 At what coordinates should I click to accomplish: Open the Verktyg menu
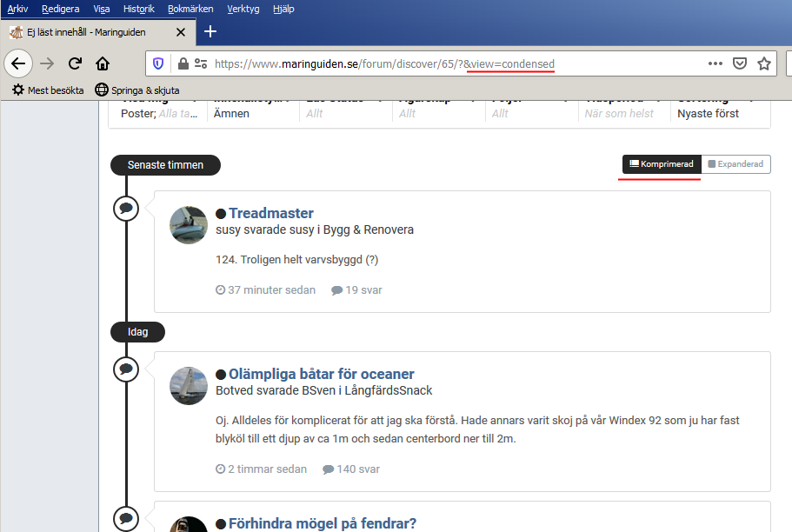(243, 9)
